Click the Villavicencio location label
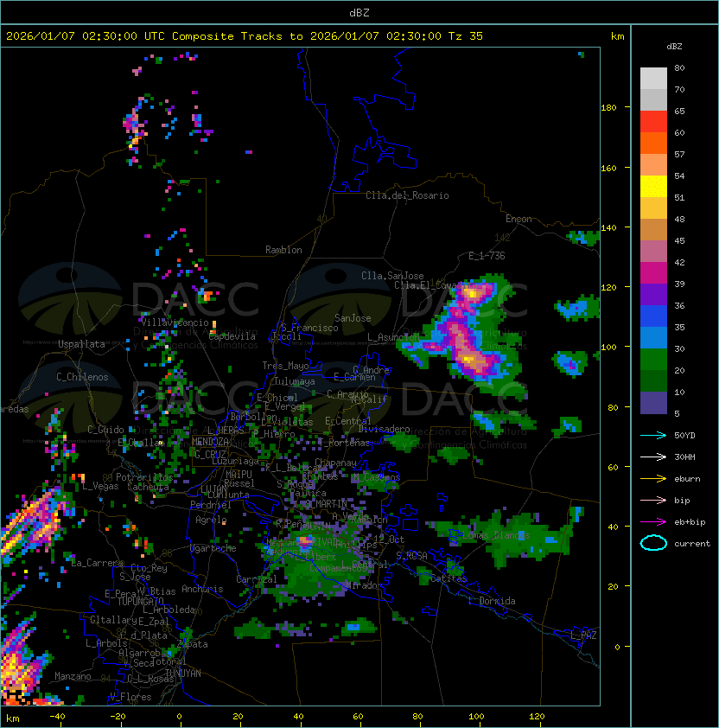This screenshot has height=728, width=719. pyautogui.click(x=174, y=322)
